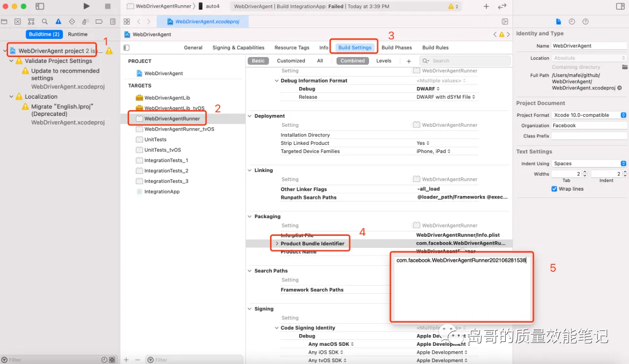Show the File inspector icon

[558, 22]
